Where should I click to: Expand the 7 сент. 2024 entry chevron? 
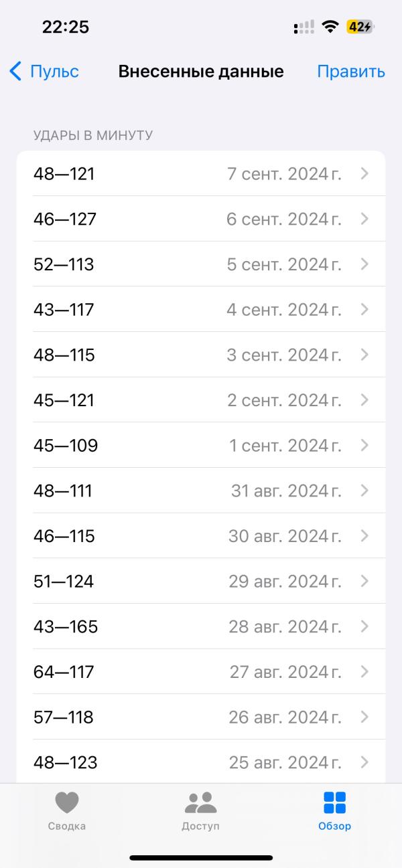364,173
